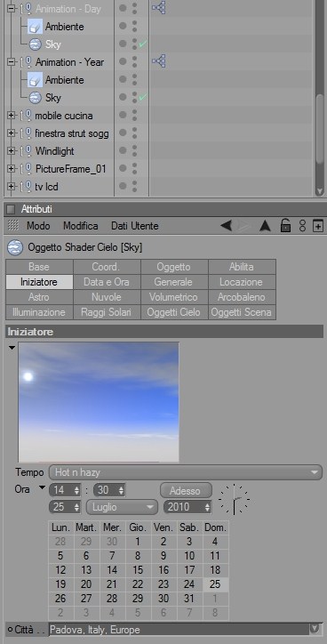
Task: Click the analog clock widget
Action: coord(234,499)
